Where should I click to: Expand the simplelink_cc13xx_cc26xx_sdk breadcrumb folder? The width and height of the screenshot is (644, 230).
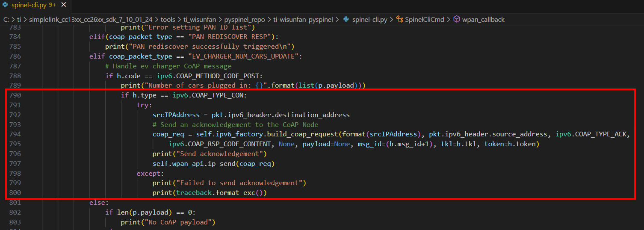click(92, 20)
